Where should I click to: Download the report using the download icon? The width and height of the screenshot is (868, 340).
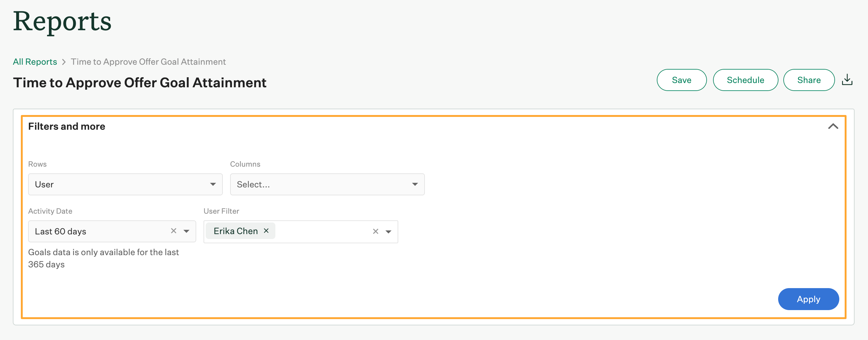[x=847, y=80]
